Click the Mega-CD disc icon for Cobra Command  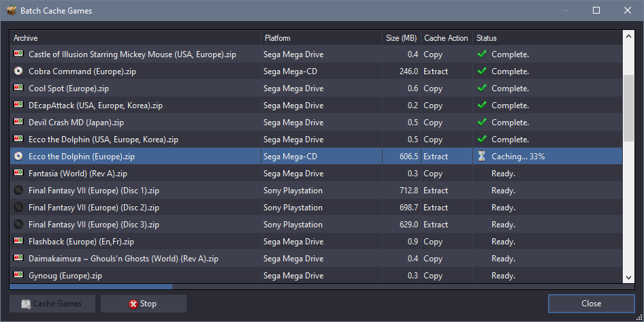(x=18, y=71)
